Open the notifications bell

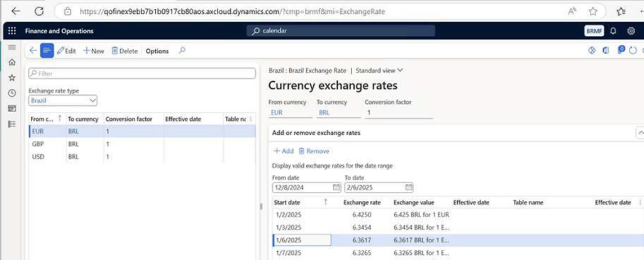pos(613,31)
